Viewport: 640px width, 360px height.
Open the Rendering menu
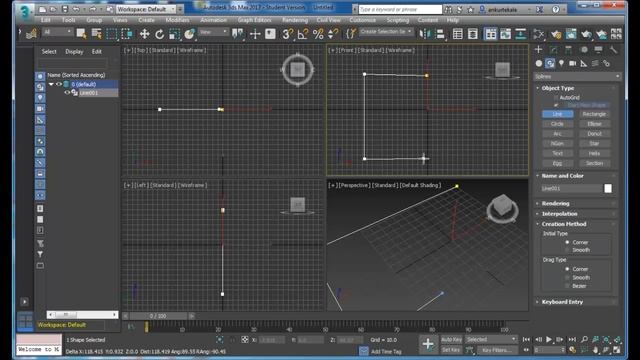pos(295,20)
